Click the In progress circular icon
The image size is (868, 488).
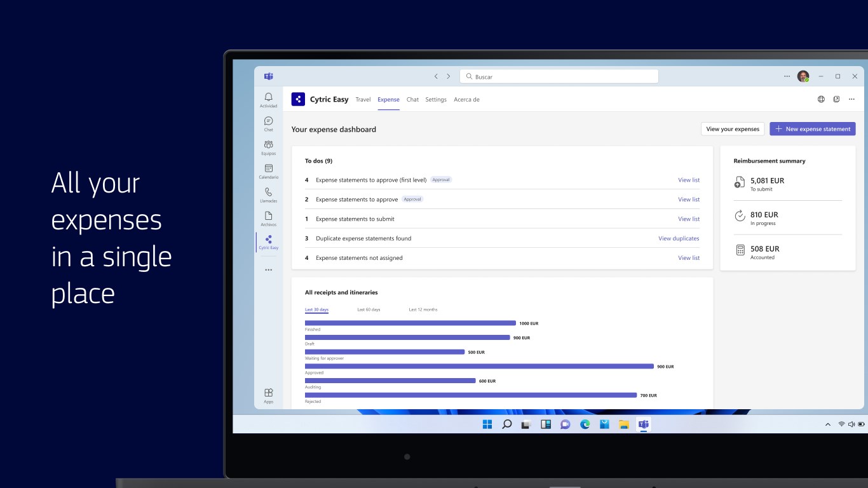pos(740,216)
